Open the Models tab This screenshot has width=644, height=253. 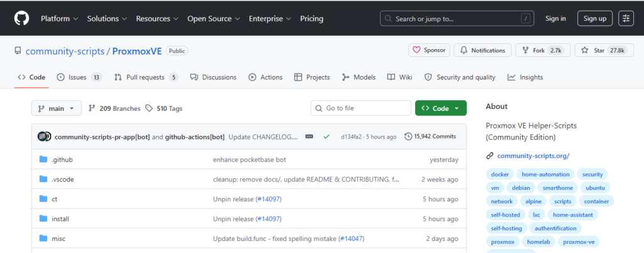coord(358,77)
